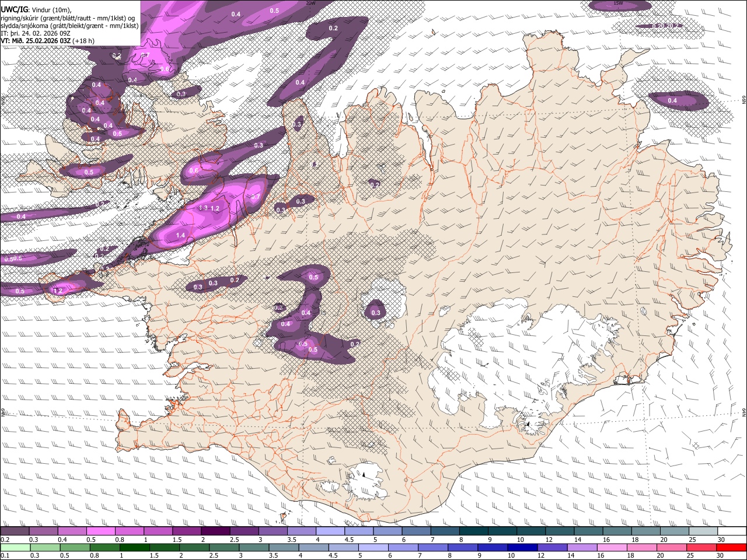Click the 'IT: þri. 24. 02. 2026 09Z' line
747x560 pixels.
click(36, 33)
